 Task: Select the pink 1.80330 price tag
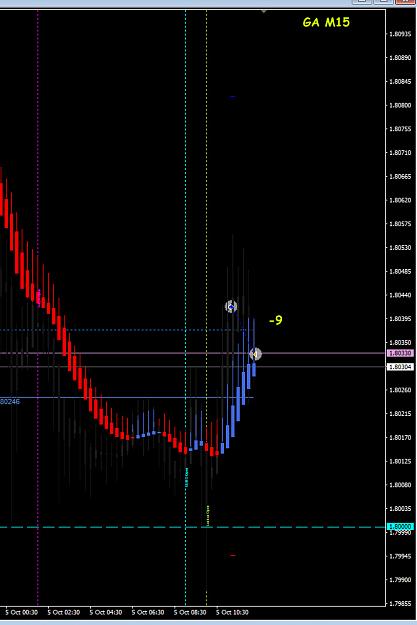point(401,353)
